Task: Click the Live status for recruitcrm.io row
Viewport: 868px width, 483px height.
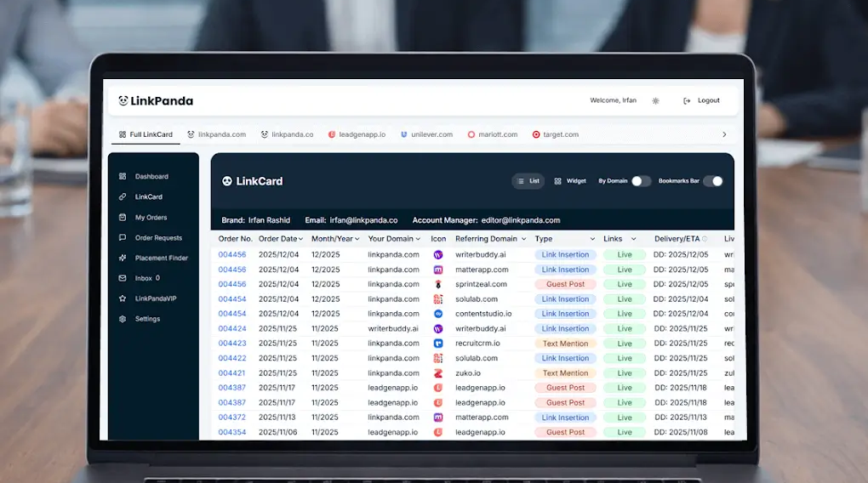Action: point(625,343)
